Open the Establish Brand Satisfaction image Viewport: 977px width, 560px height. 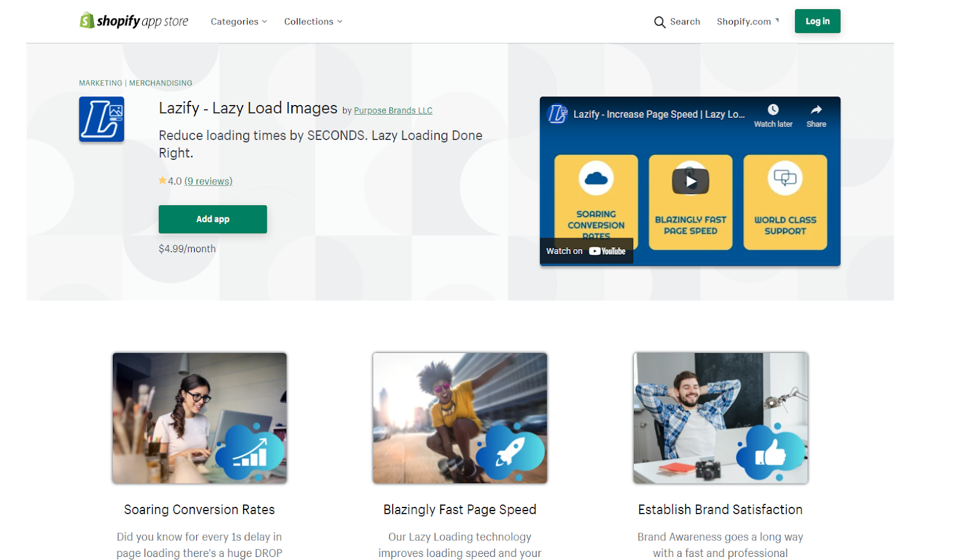[x=721, y=418]
